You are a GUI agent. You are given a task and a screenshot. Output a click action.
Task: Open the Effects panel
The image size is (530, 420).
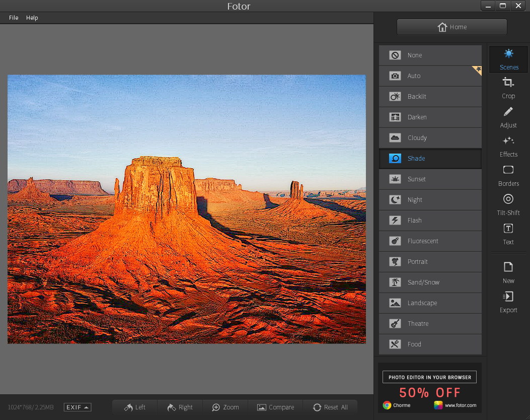tap(508, 147)
